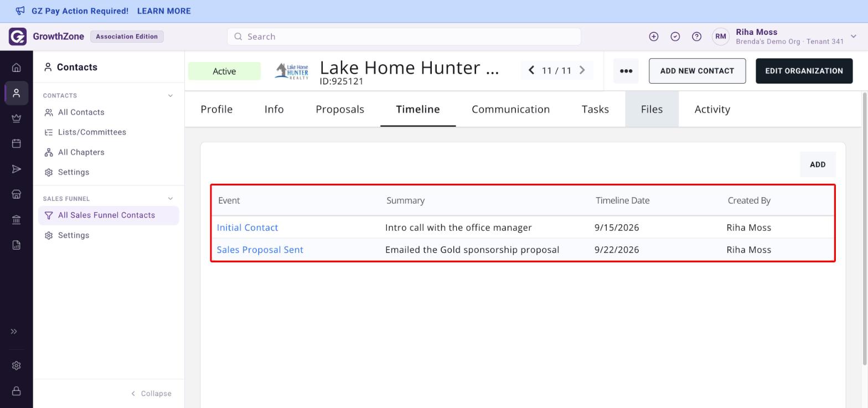The height and width of the screenshot is (408, 868).
Task: Open the Sales Proposal Sent event link
Action: coord(260,250)
